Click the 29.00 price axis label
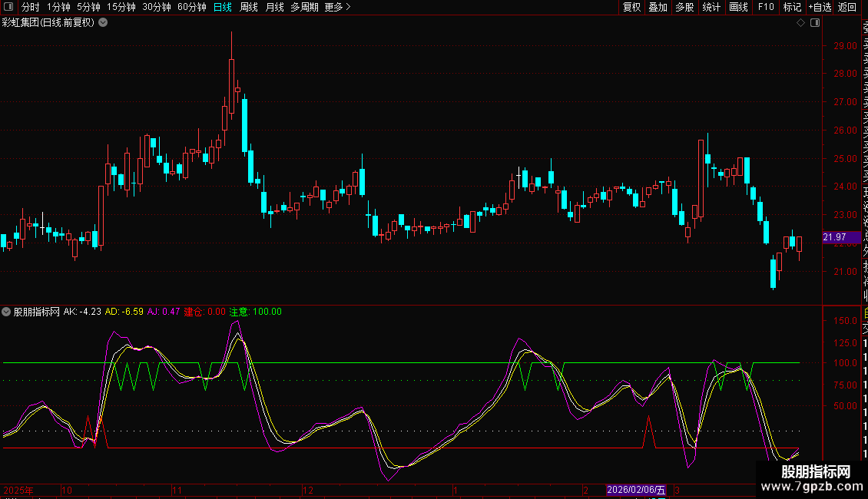 pyautogui.click(x=845, y=46)
